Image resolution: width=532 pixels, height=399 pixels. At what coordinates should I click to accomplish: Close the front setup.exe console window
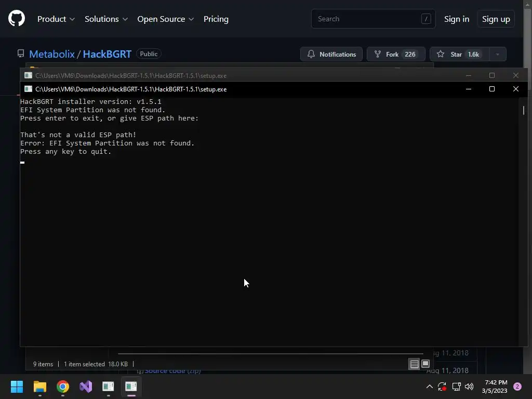[516, 89]
